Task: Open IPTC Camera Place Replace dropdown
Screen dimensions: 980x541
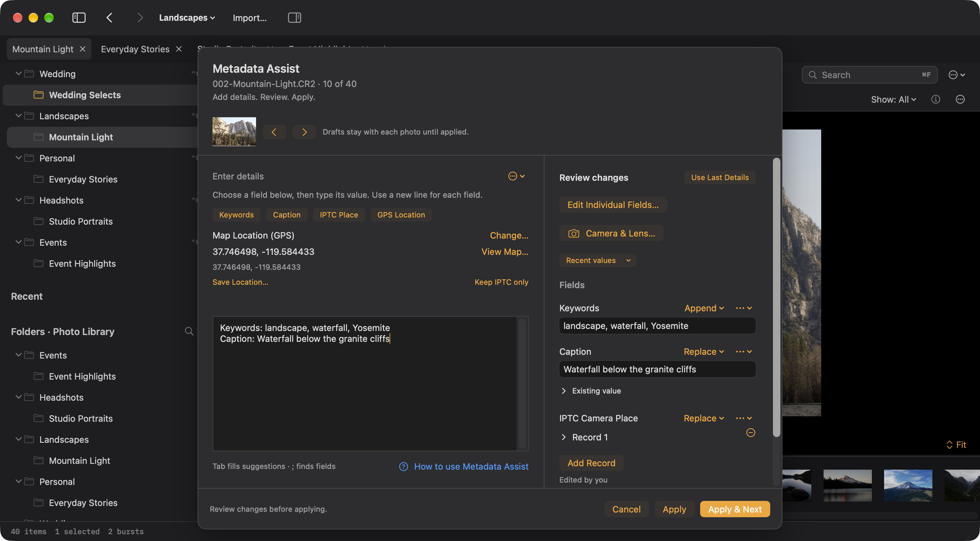Action: click(704, 418)
